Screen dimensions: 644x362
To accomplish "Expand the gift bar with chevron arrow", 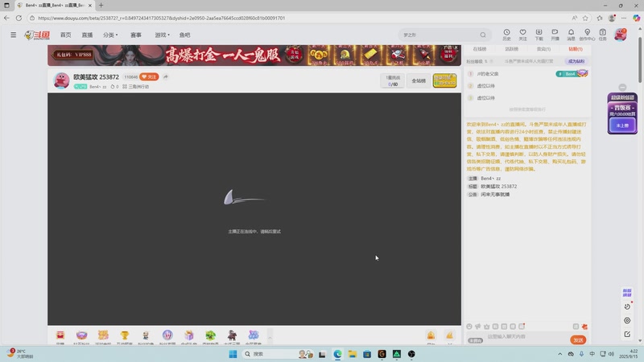I will click(270, 337).
